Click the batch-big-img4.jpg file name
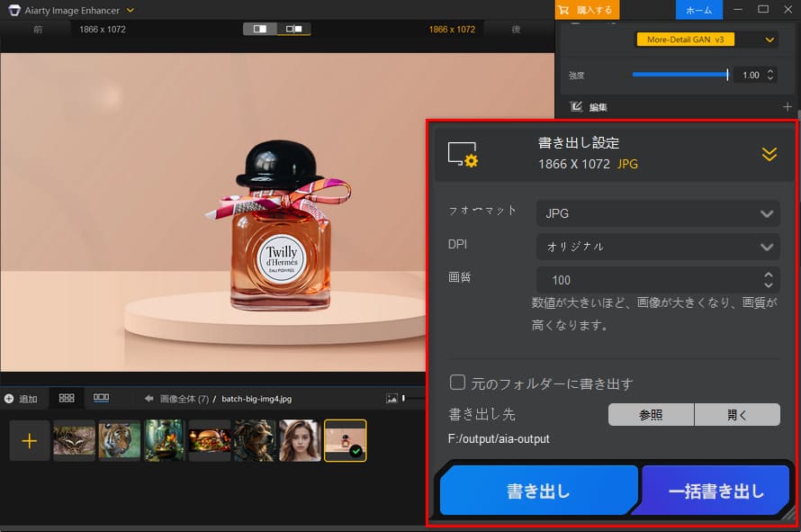This screenshot has height=532, width=801. point(256,399)
